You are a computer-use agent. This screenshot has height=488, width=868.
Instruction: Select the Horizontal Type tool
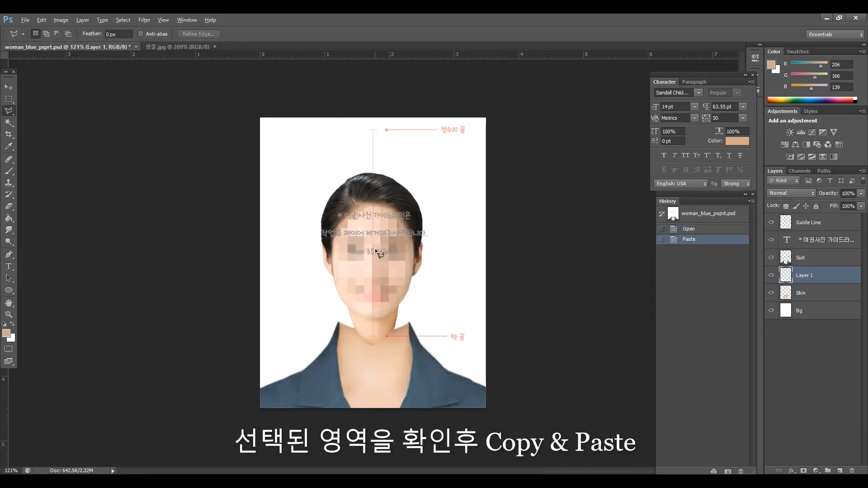[9, 266]
